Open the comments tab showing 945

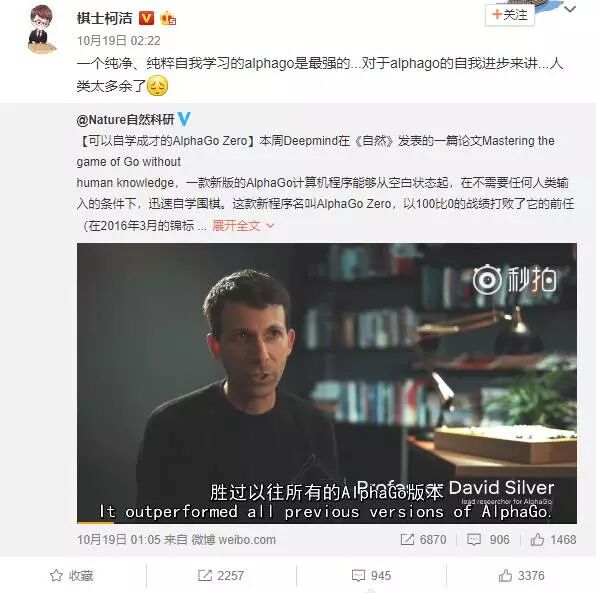(x=371, y=576)
